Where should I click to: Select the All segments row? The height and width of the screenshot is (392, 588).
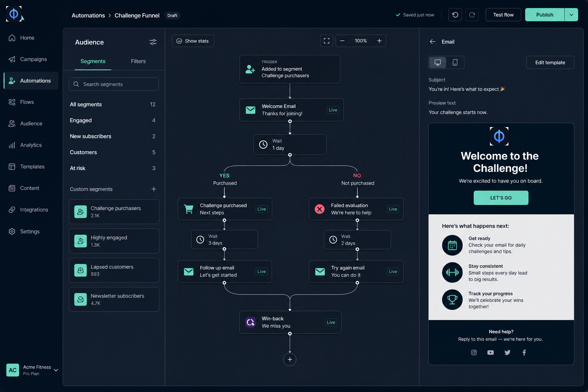click(114, 105)
